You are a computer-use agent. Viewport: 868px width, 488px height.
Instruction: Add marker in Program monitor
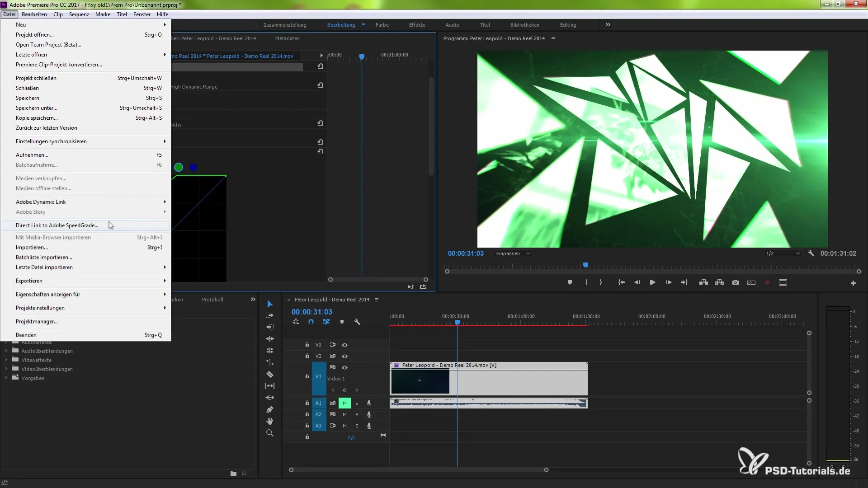pos(570,282)
